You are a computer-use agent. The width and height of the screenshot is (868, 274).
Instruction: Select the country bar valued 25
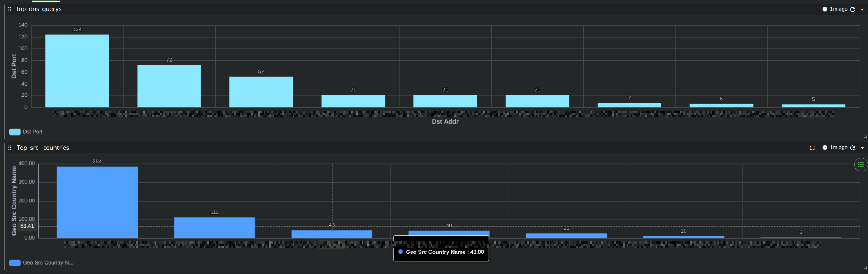pyautogui.click(x=566, y=236)
